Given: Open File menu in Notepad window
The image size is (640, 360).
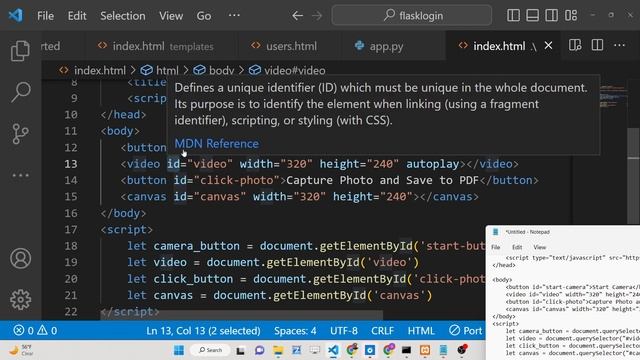Looking at the screenshot, I should [x=496, y=247].
